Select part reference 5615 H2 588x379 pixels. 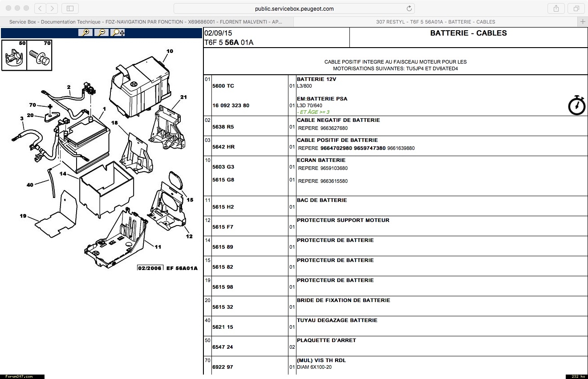223,207
